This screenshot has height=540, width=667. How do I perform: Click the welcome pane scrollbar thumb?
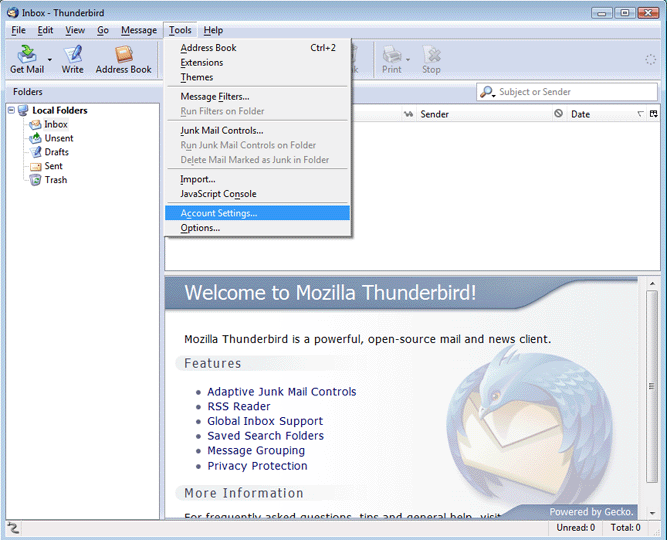point(652,386)
